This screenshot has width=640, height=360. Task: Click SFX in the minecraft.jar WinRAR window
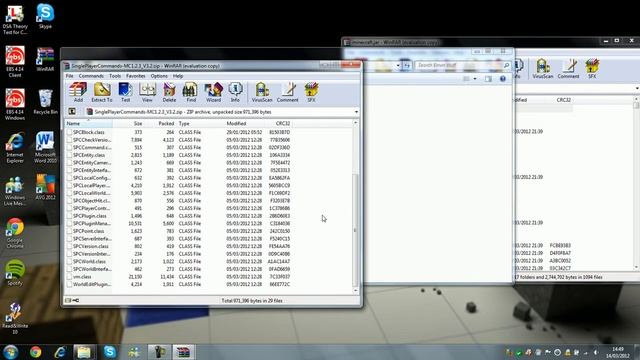(x=592, y=69)
